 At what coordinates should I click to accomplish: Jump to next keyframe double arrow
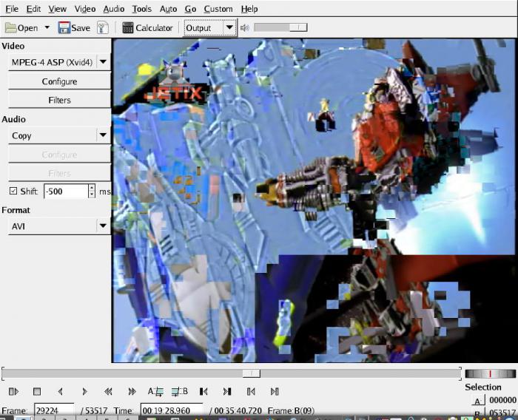tap(132, 392)
